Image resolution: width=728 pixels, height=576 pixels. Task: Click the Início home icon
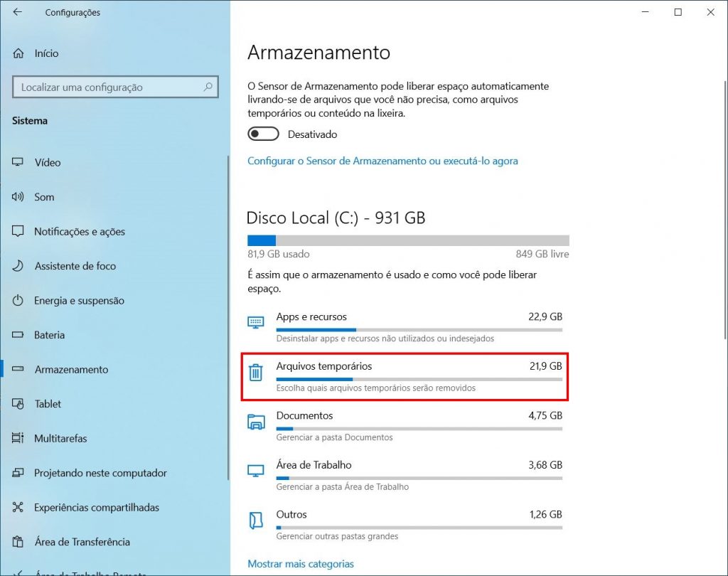point(18,53)
